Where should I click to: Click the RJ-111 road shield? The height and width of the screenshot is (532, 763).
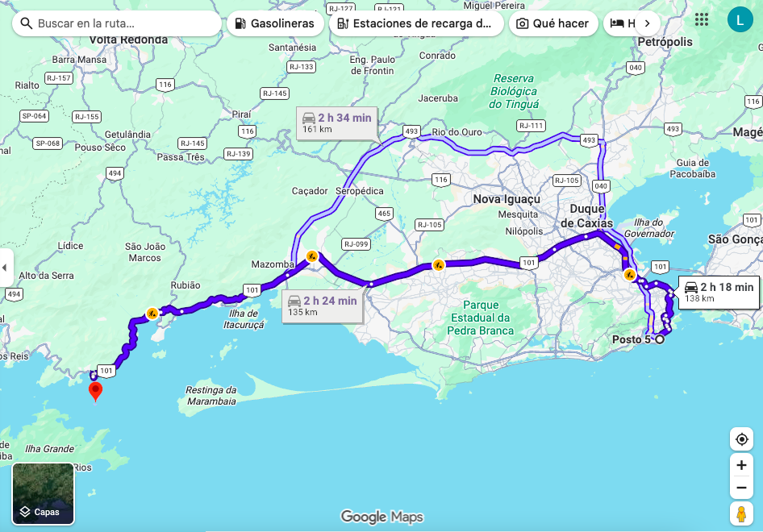[x=531, y=126]
